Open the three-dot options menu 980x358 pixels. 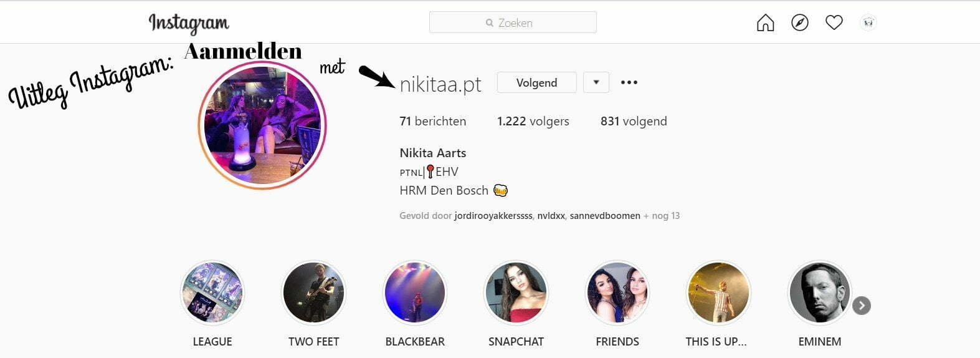(629, 82)
